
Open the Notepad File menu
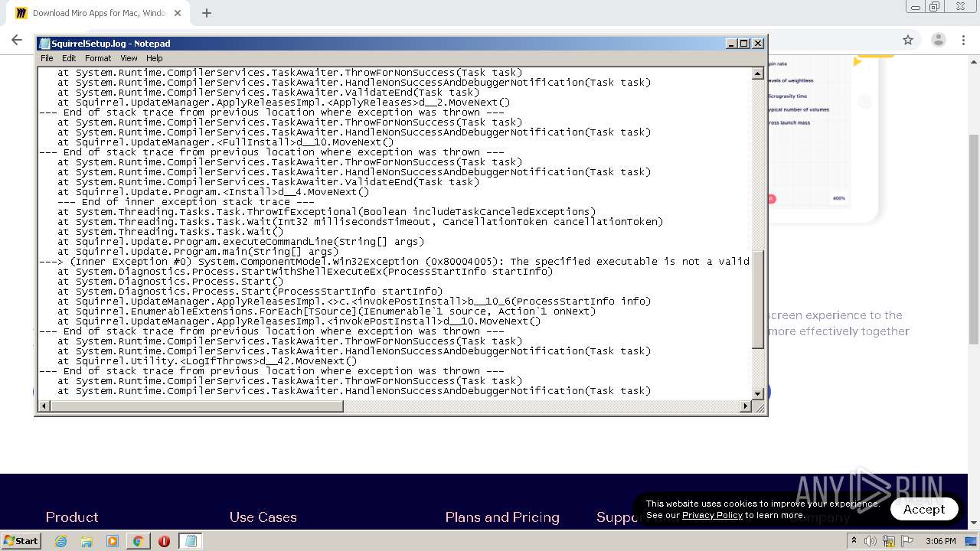(x=47, y=58)
